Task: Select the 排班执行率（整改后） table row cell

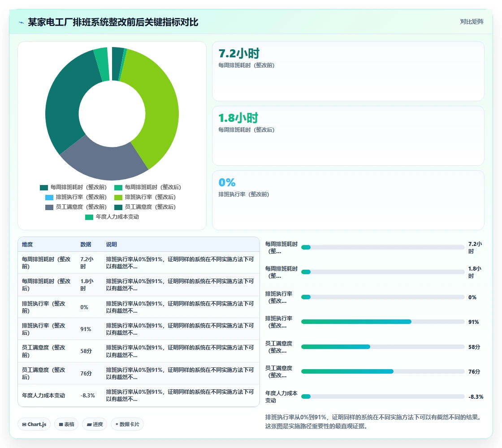Action: tap(47, 329)
